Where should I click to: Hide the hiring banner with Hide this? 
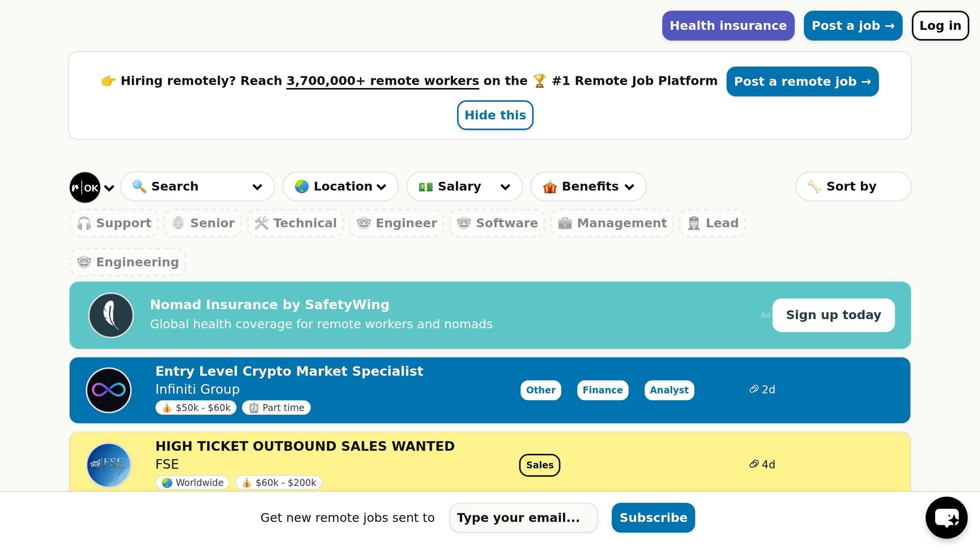pos(495,115)
